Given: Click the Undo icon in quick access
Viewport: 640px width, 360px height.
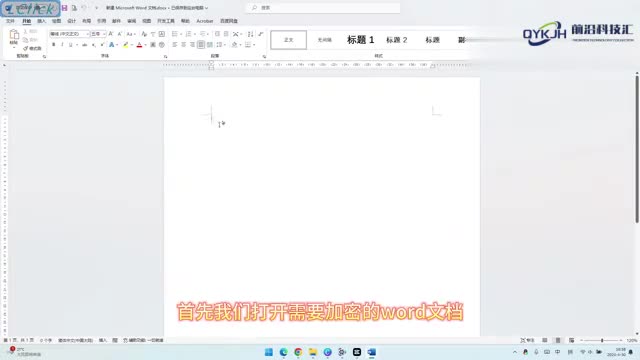Looking at the screenshot, I should 84,8.
